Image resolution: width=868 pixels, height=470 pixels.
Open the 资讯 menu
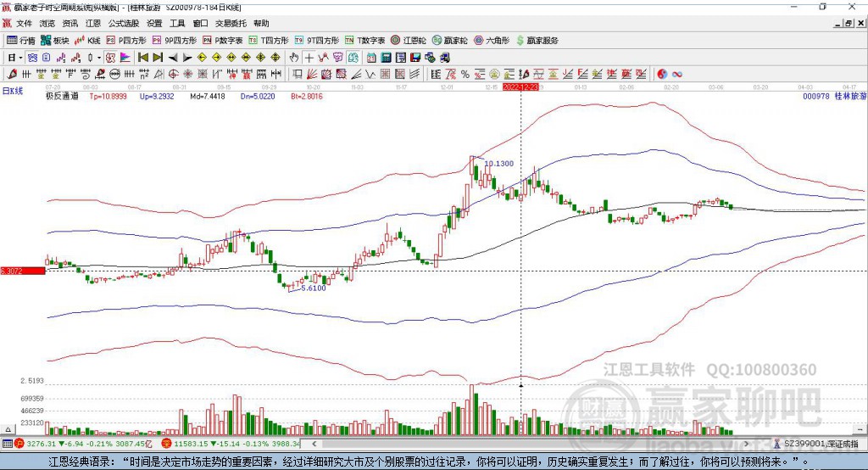pos(70,23)
